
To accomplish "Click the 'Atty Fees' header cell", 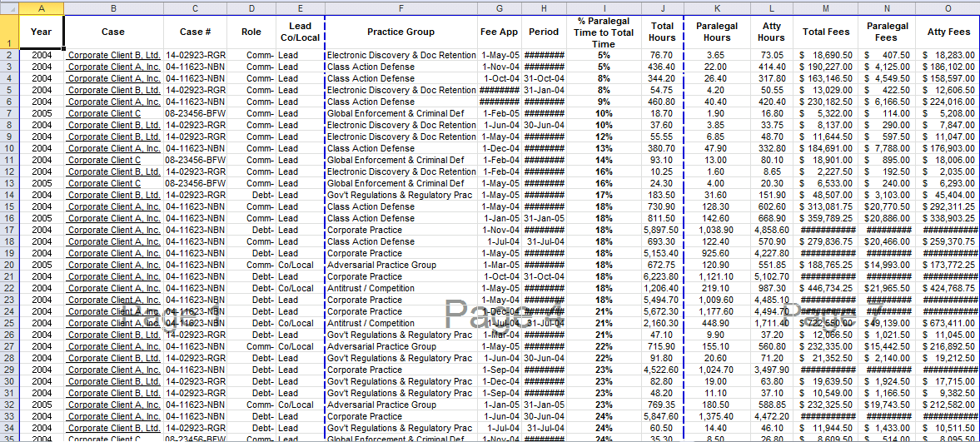I will pos(948,32).
